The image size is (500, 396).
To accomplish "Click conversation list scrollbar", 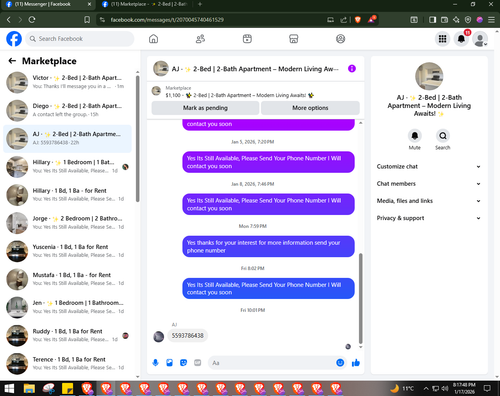I will (x=137, y=139).
